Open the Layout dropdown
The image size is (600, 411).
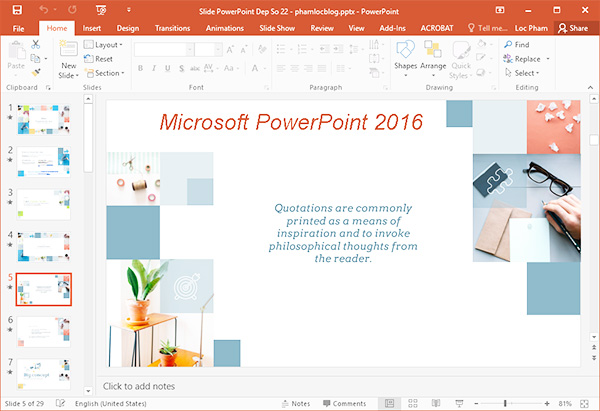click(x=103, y=45)
